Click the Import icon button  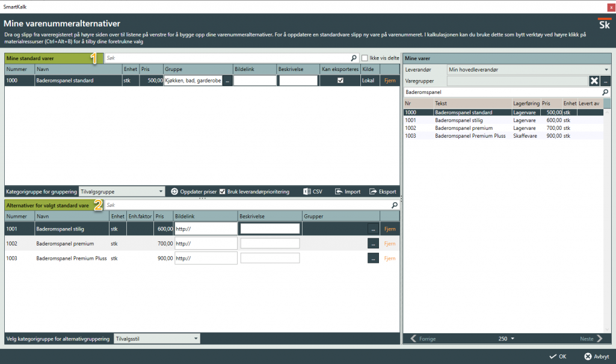[x=338, y=192]
